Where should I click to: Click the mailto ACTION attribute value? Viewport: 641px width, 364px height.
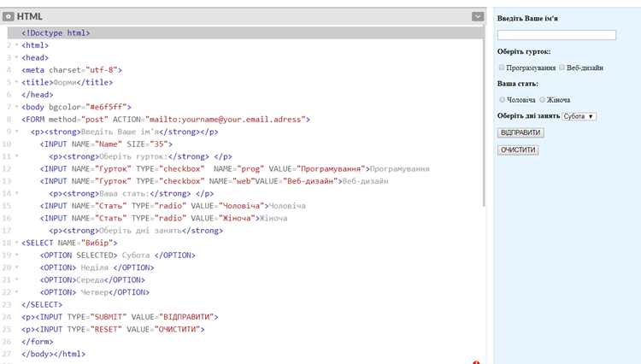point(226,120)
